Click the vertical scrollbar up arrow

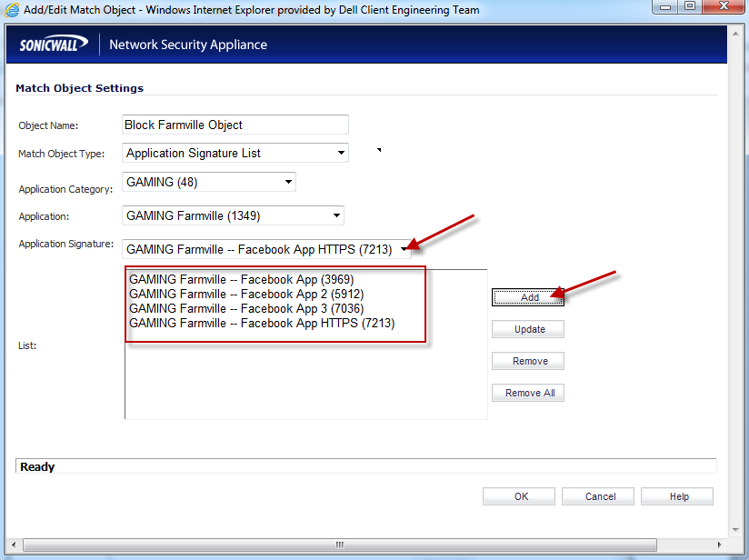(x=735, y=34)
